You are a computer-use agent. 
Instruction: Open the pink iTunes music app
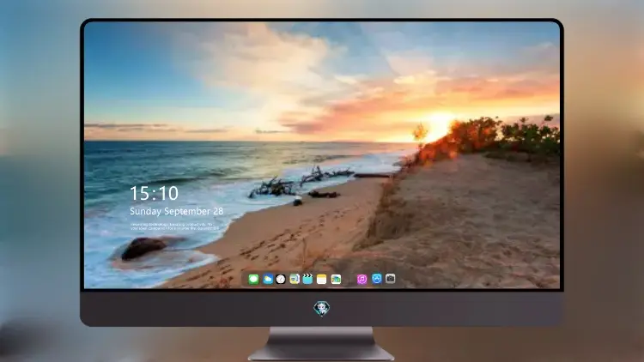point(361,280)
